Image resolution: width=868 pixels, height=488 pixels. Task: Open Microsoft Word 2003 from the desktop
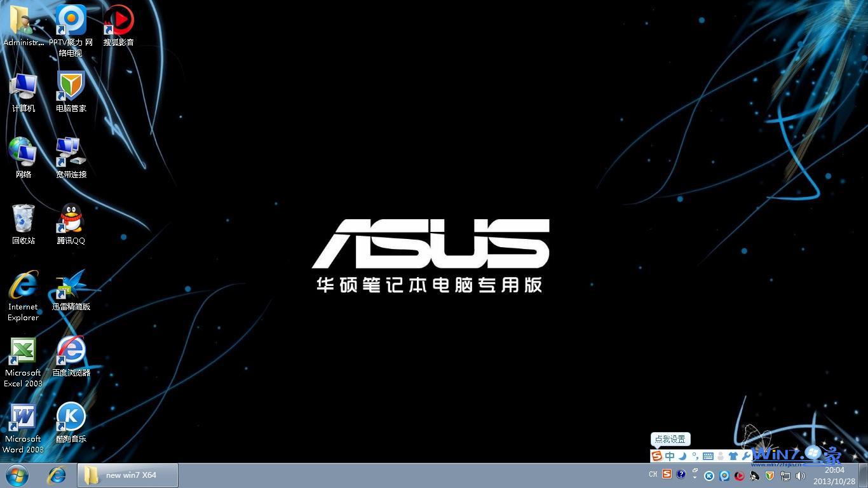[x=23, y=416]
